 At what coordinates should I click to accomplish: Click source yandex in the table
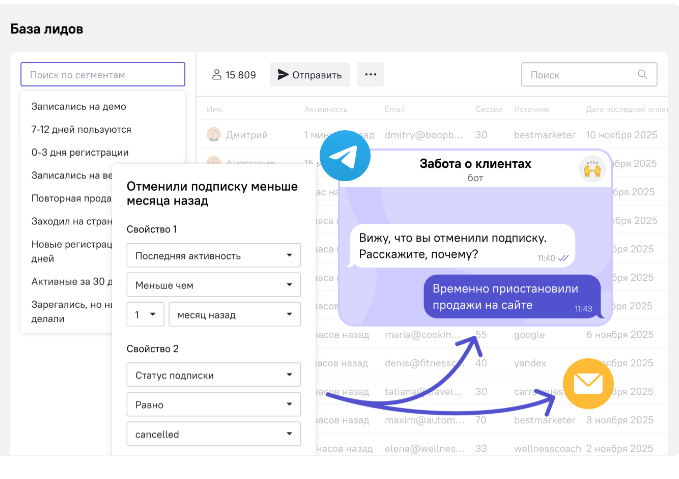pyautogui.click(x=530, y=363)
